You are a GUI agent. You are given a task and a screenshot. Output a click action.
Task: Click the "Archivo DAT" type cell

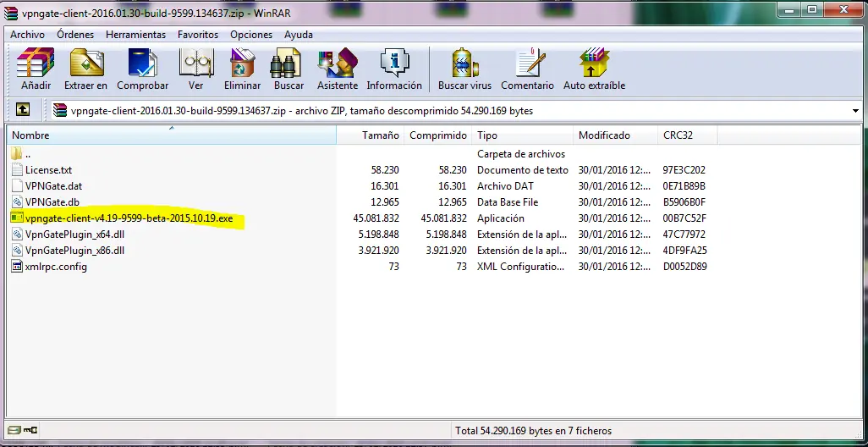click(x=505, y=186)
